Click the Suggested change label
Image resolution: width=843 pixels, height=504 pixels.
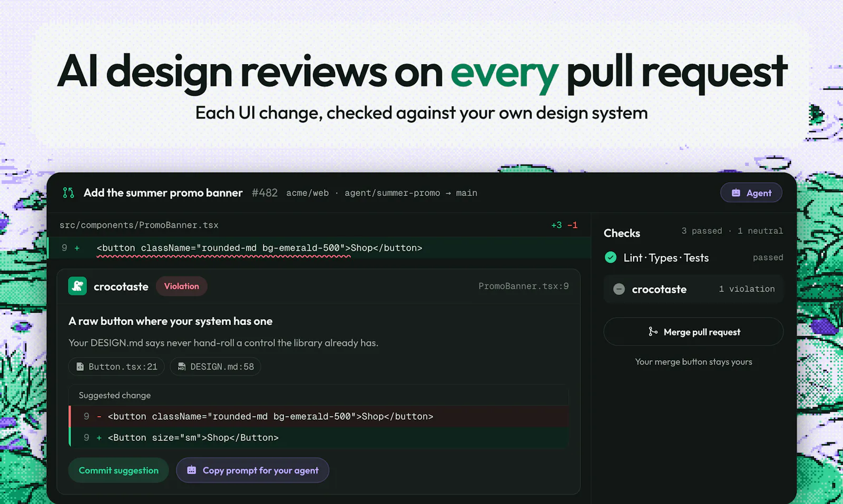115,395
